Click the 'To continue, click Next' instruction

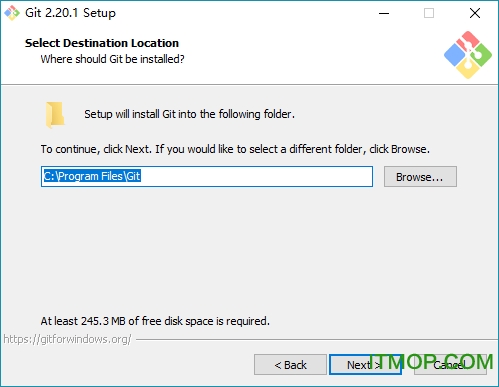(x=235, y=149)
